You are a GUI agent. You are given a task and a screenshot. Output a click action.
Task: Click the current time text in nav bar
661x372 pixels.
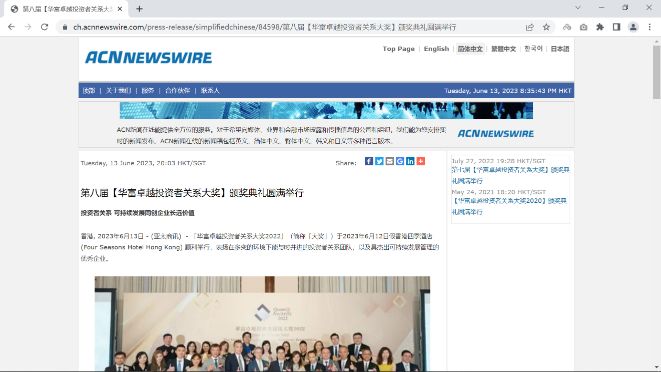[508, 91]
